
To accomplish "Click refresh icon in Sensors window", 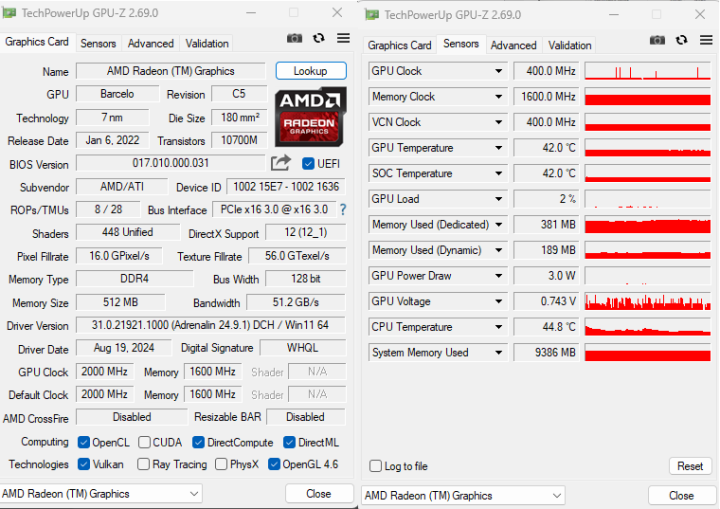I will [x=681, y=40].
